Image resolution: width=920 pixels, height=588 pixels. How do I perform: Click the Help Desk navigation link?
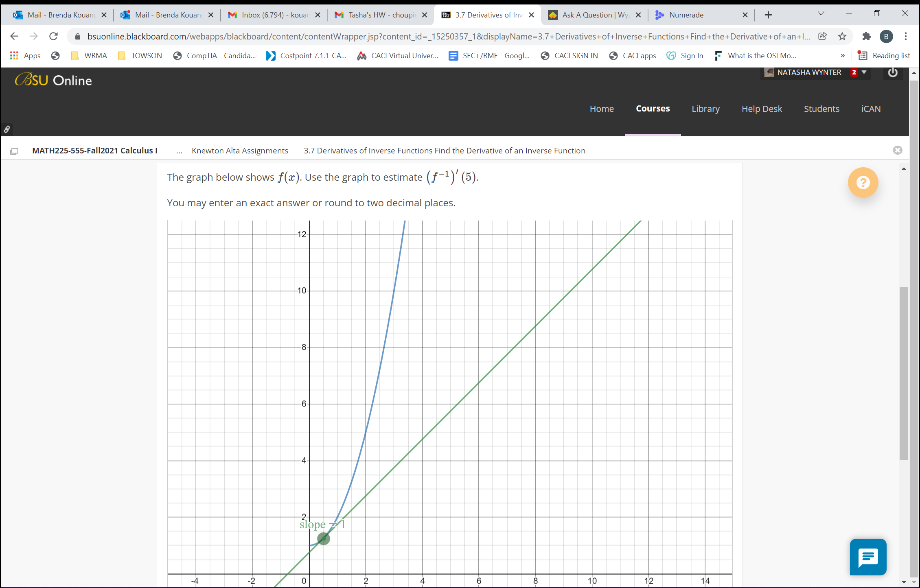(762, 108)
